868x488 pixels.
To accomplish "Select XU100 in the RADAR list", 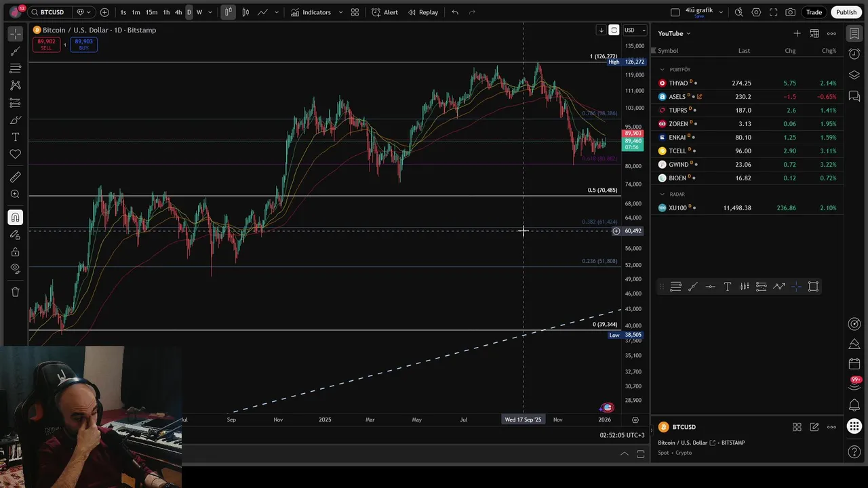I will tap(748, 208).
